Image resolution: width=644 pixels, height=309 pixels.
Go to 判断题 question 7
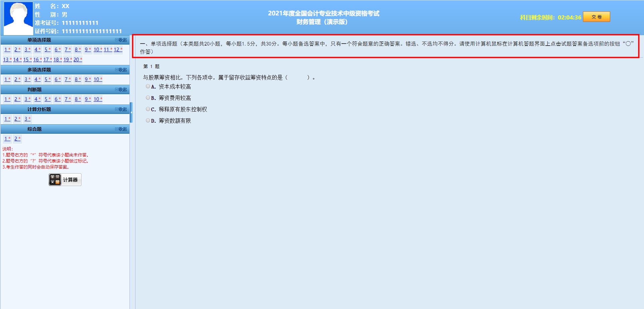[68, 99]
